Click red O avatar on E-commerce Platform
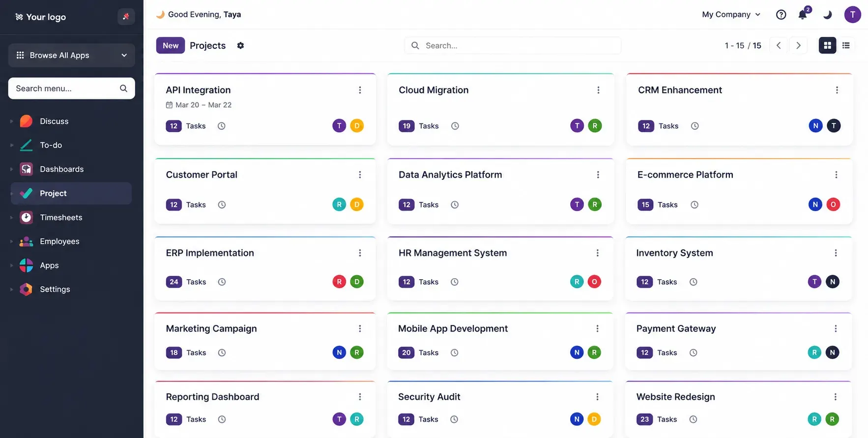 (x=833, y=204)
